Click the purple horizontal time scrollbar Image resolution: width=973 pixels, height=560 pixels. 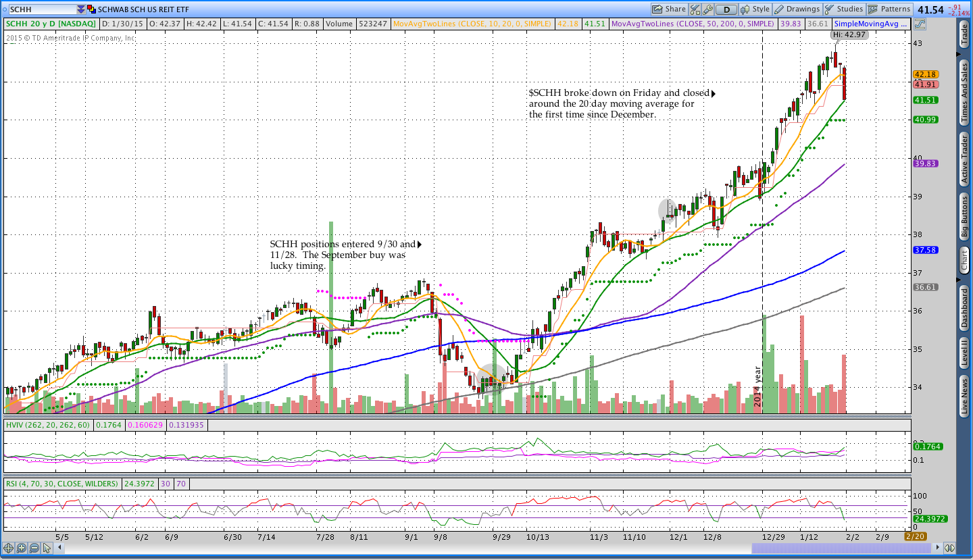(x=841, y=548)
